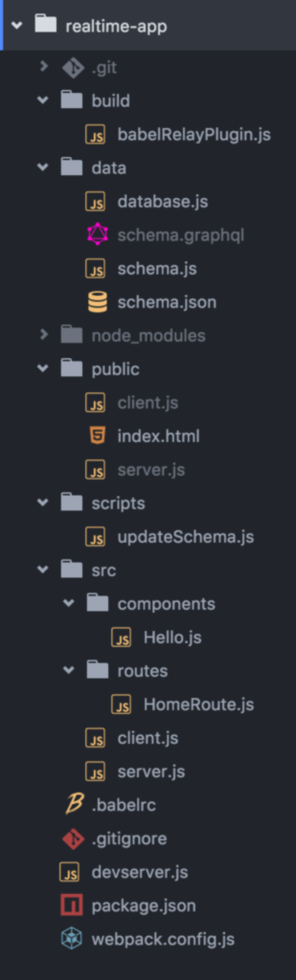Click the git icon beside the .git folder
Image resolution: width=296 pixels, height=980 pixels.
[x=73, y=67]
